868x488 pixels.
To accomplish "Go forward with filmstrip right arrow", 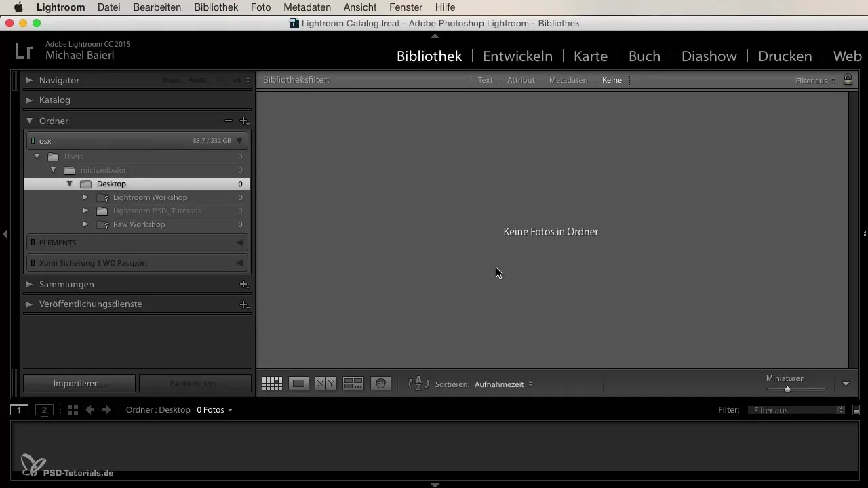I will [106, 410].
